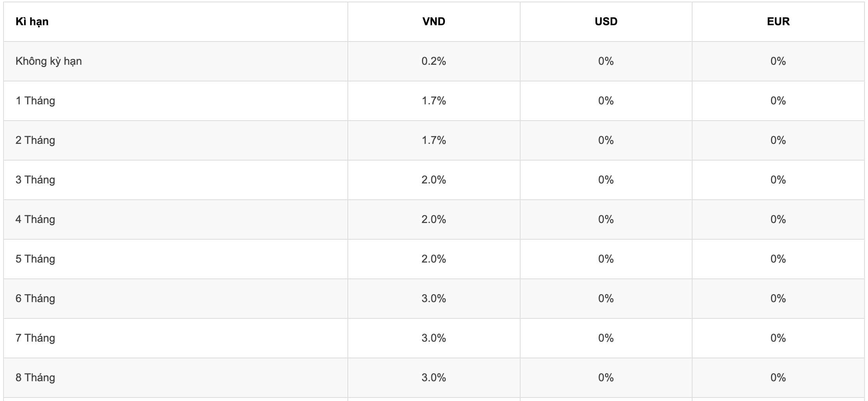The width and height of the screenshot is (868, 401).
Task: Click the EUR 0% cell for Không kỳ hạn
Action: pyautogui.click(x=778, y=61)
